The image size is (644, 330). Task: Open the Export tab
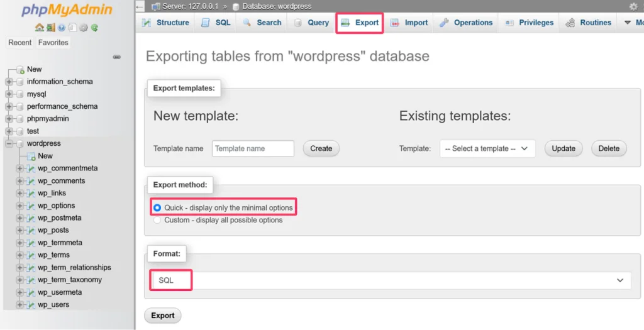point(360,23)
